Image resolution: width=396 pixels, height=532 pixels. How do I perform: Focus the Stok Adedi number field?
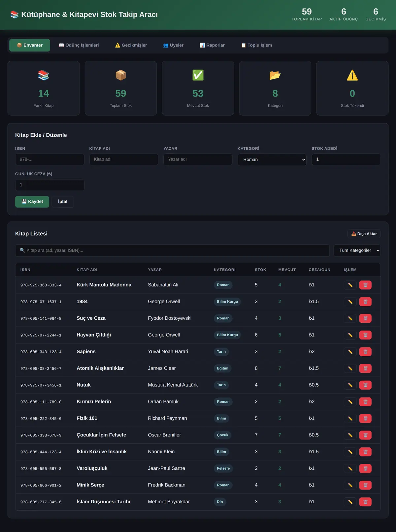pyautogui.click(x=346, y=159)
